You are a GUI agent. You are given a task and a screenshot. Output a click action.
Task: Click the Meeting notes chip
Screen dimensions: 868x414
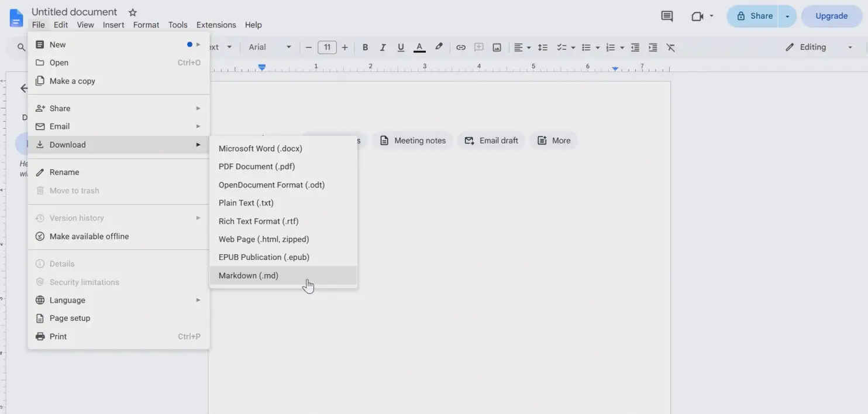pos(413,141)
